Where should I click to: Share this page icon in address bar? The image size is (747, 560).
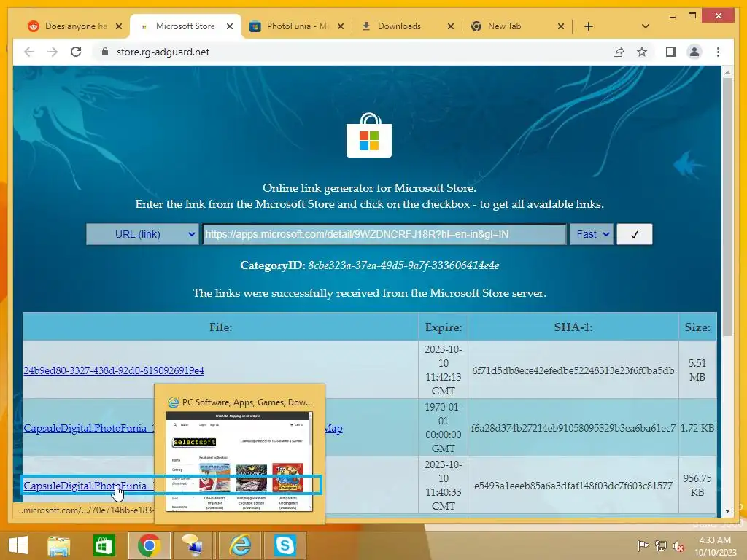(619, 52)
